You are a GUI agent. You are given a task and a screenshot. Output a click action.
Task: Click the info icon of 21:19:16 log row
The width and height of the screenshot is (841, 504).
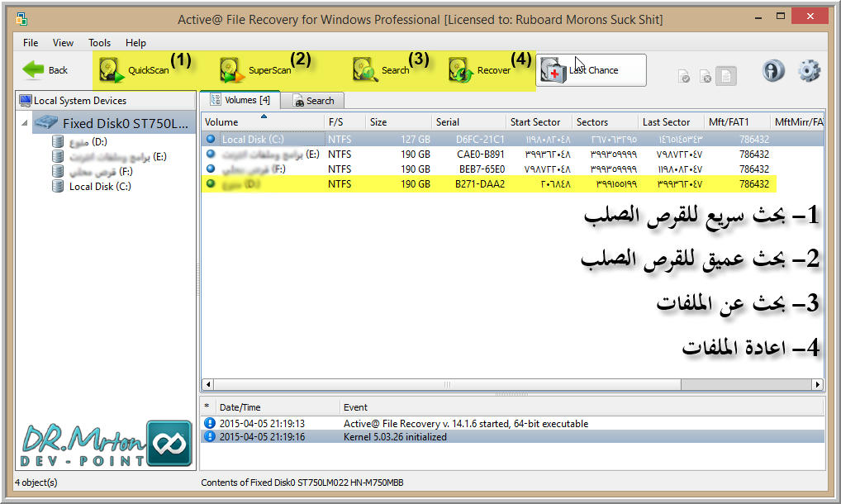pyautogui.click(x=210, y=436)
